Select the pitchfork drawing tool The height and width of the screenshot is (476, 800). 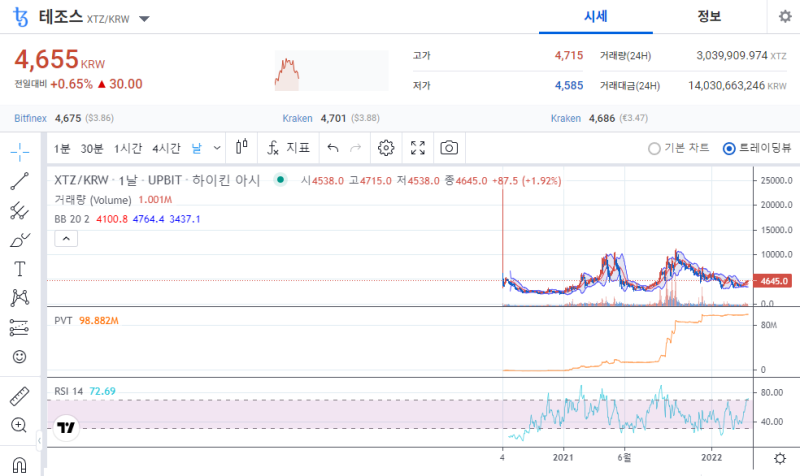pyautogui.click(x=19, y=210)
